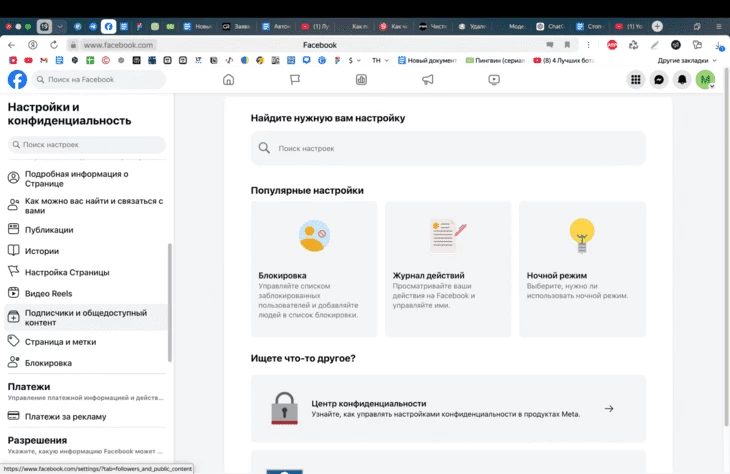Viewport: 730px width, 474px height.
Task: Switch to the ChatG browser tab
Action: tap(551, 27)
